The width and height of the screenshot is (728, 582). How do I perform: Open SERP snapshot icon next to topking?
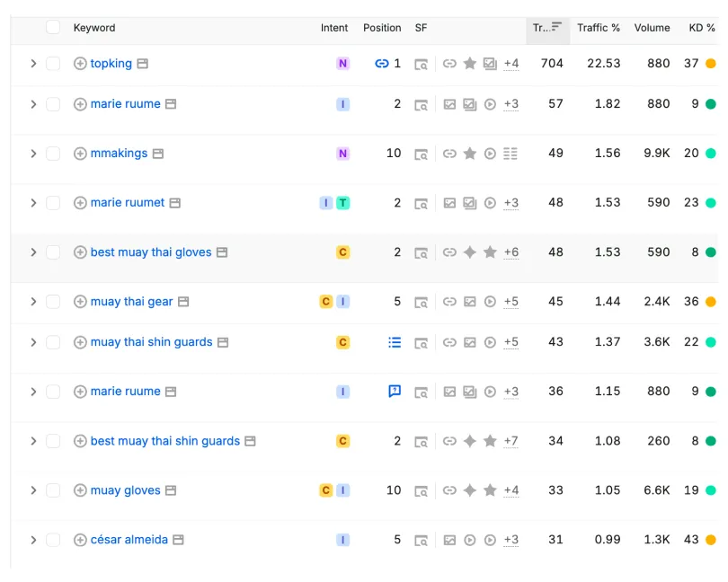[x=143, y=64]
